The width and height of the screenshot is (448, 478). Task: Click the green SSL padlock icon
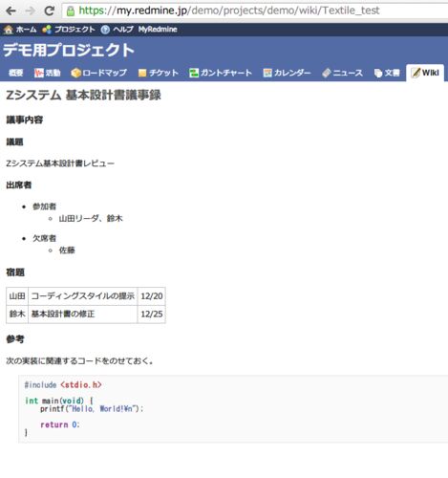[71, 11]
